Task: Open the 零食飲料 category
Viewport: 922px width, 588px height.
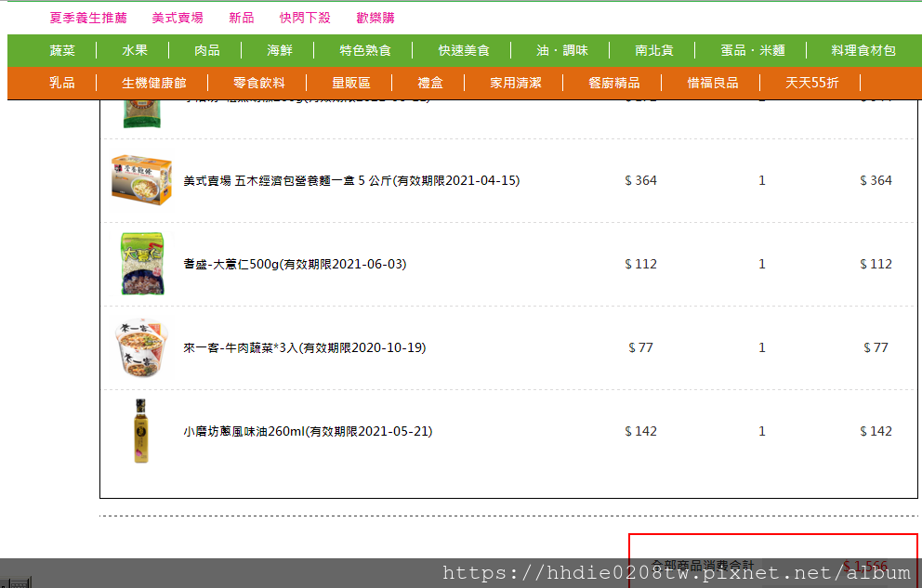Action: tap(259, 83)
